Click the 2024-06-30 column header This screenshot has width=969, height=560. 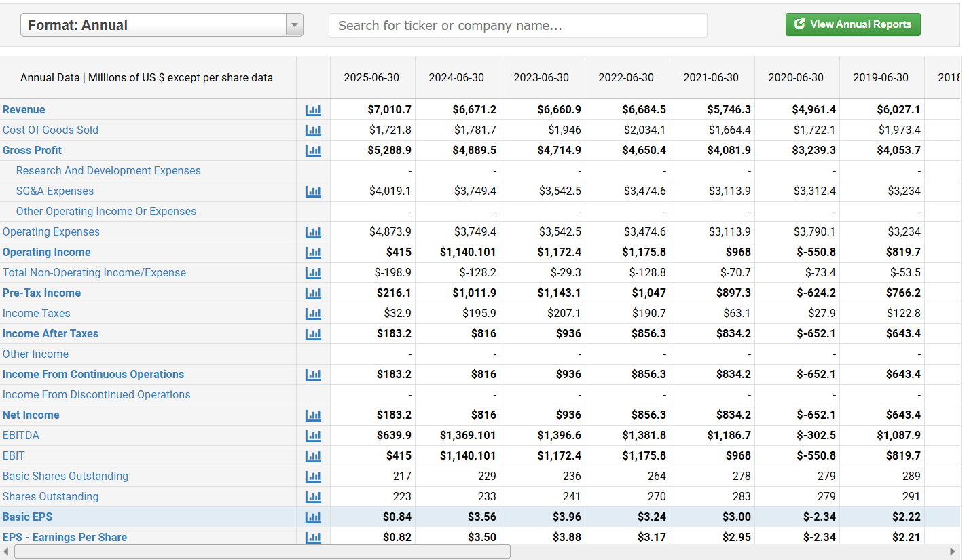pos(457,77)
